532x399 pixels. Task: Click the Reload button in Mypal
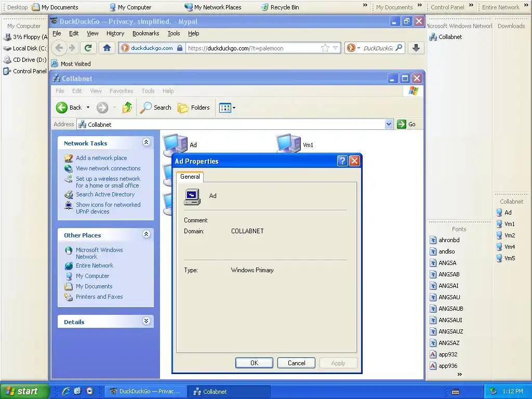[x=88, y=48]
